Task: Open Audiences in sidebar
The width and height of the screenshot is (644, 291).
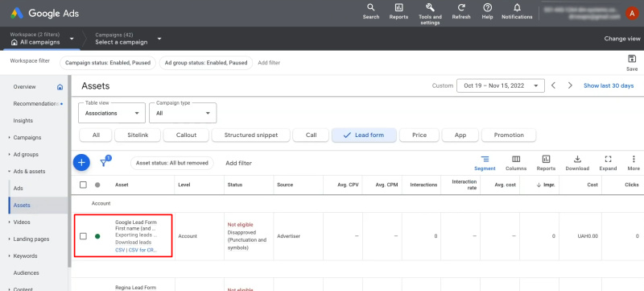Action: coord(26,272)
